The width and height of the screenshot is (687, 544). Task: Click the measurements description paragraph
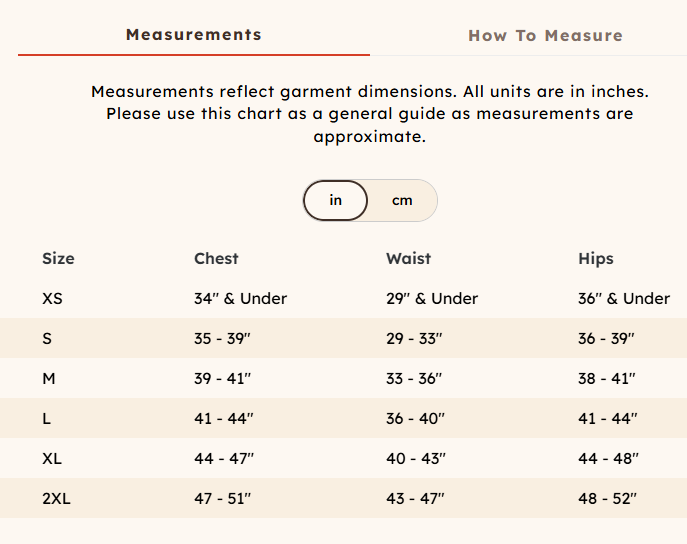point(369,114)
